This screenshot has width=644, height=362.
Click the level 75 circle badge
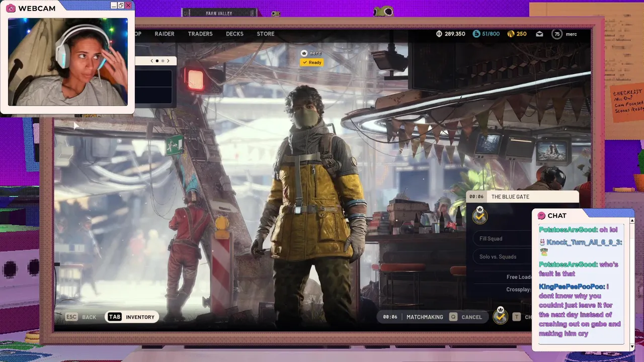pos(556,34)
